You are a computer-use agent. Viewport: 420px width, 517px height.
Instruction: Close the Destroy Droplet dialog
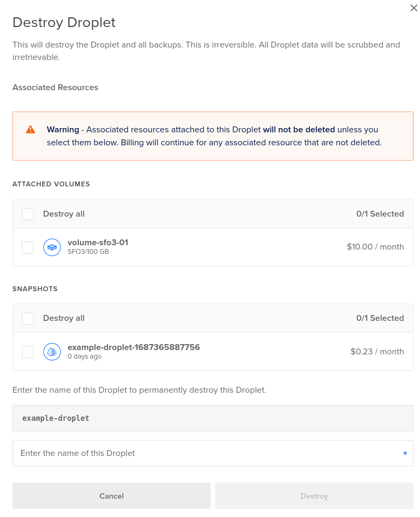[414, 8]
